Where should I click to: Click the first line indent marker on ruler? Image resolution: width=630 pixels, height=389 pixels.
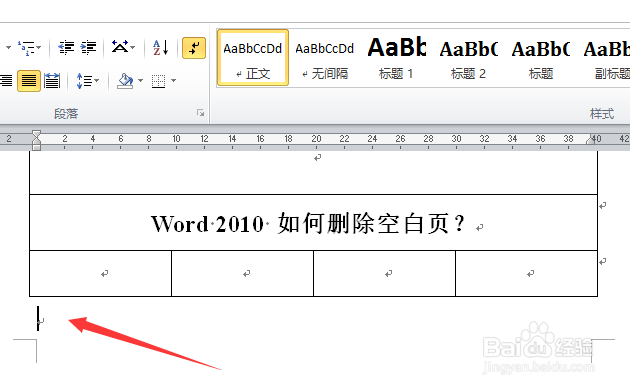36,134
